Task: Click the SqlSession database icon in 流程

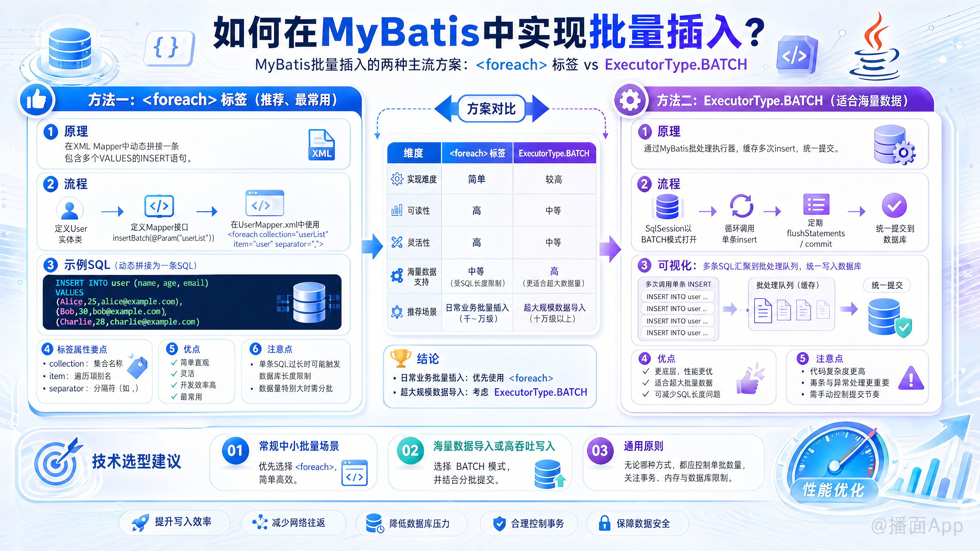Action: (x=667, y=207)
